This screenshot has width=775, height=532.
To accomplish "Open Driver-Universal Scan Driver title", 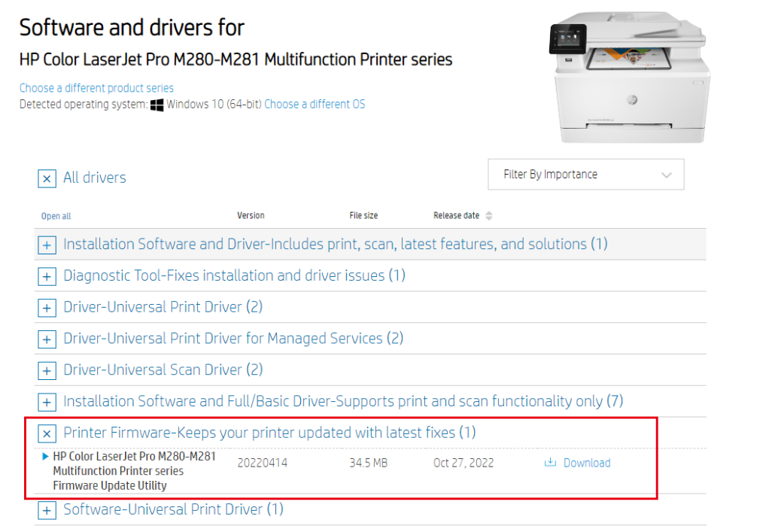I will point(163,369).
